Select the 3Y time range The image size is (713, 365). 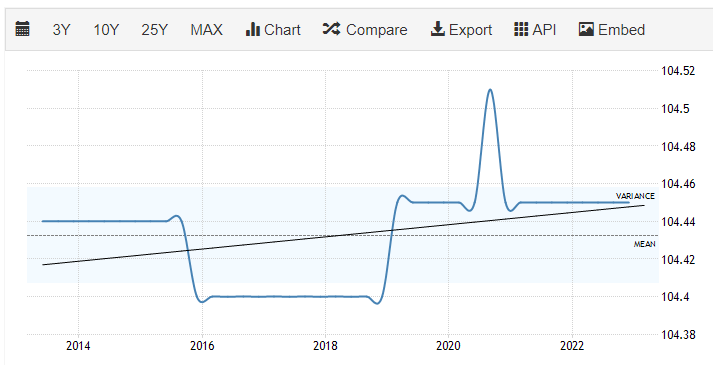[x=61, y=30]
